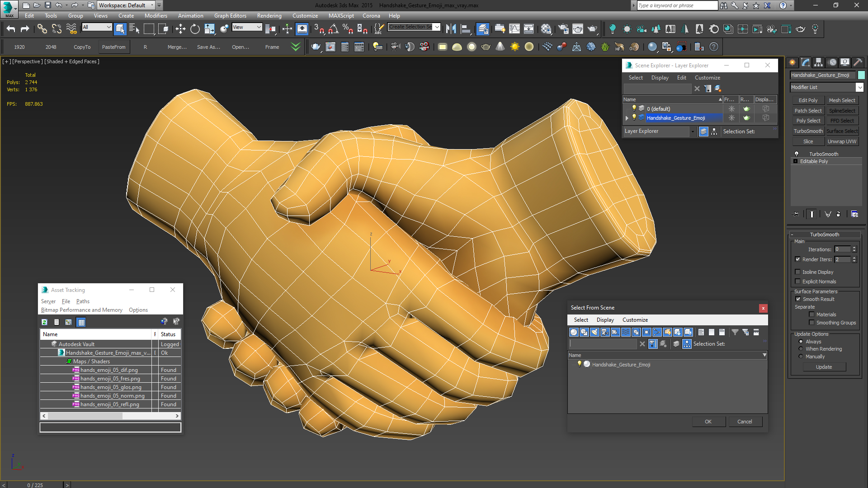The width and height of the screenshot is (868, 488).
Task: Click Refresh icon in Asset Tracking toolbar
Action: coord(44,322)
